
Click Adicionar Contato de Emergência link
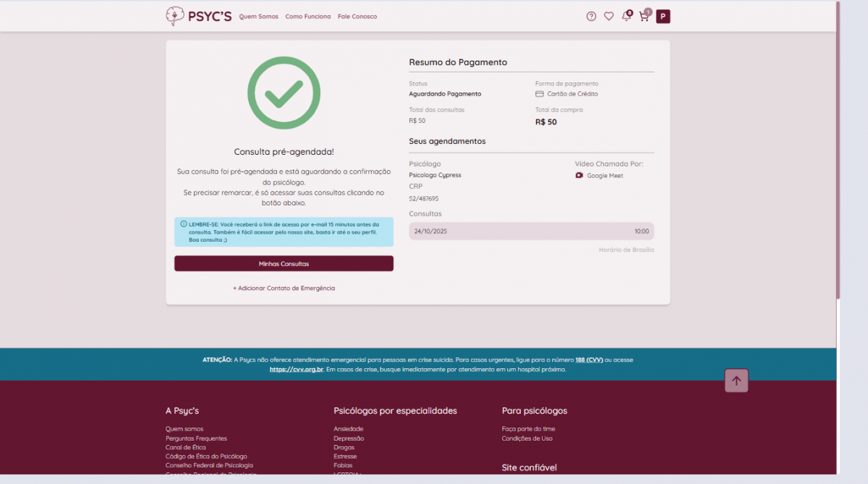point(284,288)
